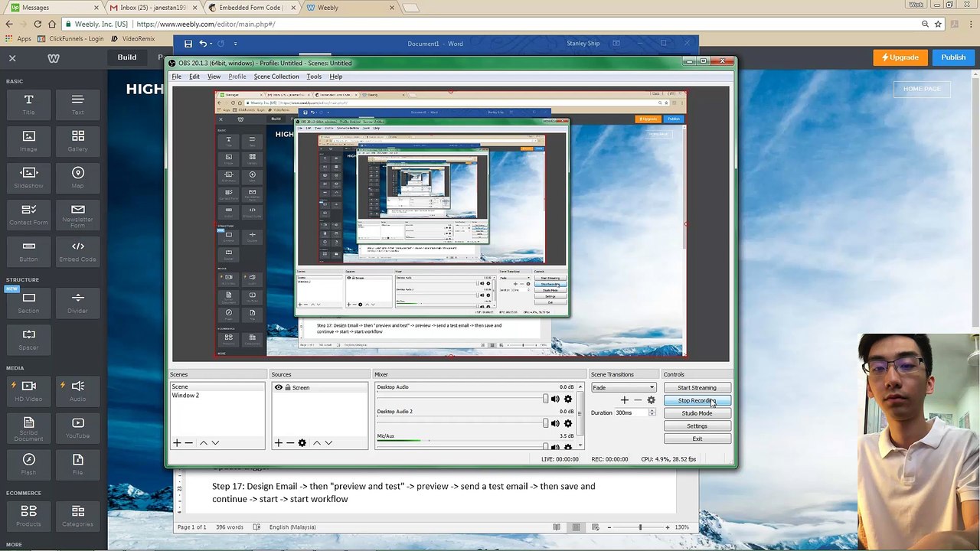The width and height of the screenshot is (980, 551).
Task: Mute Desktop Audio 2 speaker icon
Action: [555, 423]
